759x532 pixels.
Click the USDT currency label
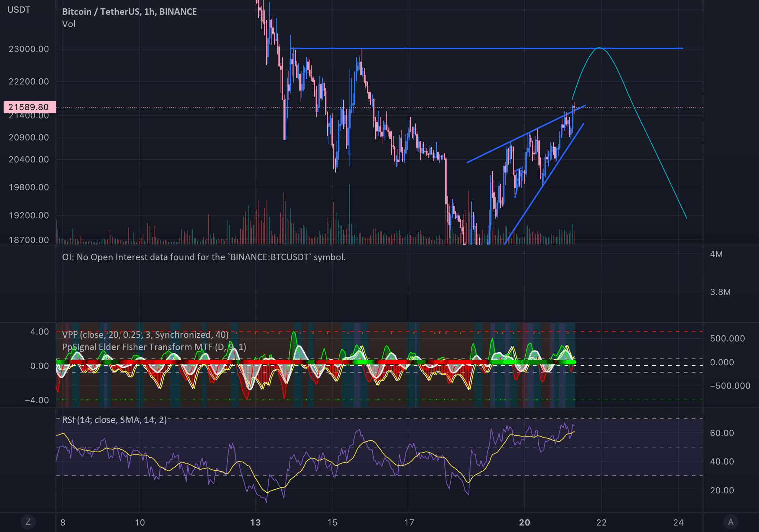[x=19, y=10]
